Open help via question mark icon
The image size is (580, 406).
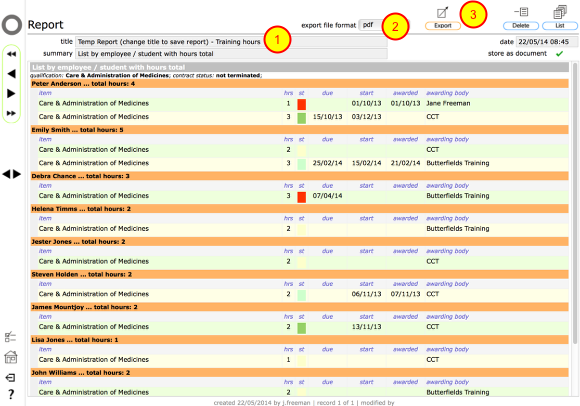[11, 395]
